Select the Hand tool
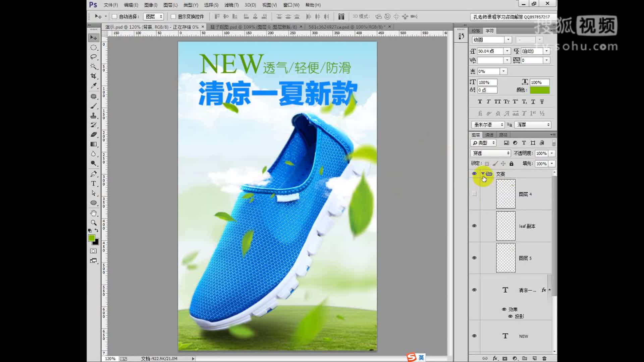Screen dimensions: 644x362 click(94, 213)
